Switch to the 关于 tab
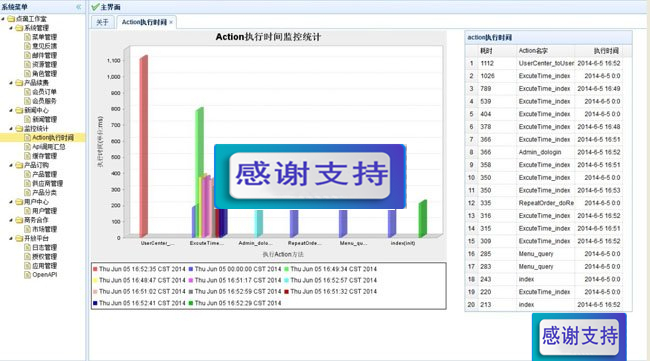The height and width of the screenshot is (361, 650). point(102,22)
